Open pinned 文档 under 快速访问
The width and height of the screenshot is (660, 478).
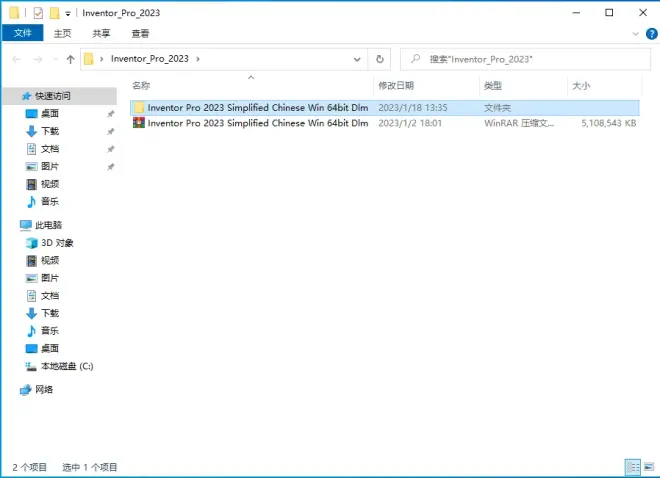coord(50,149)
